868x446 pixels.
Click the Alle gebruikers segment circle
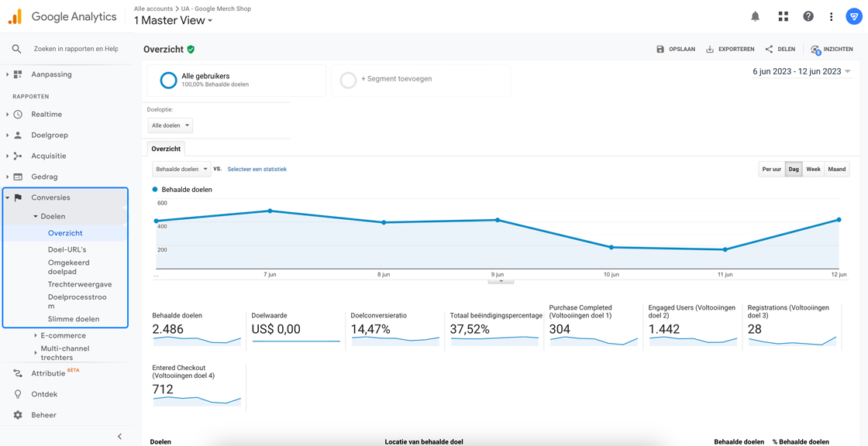pyautogui.click(x=168, y=81)
